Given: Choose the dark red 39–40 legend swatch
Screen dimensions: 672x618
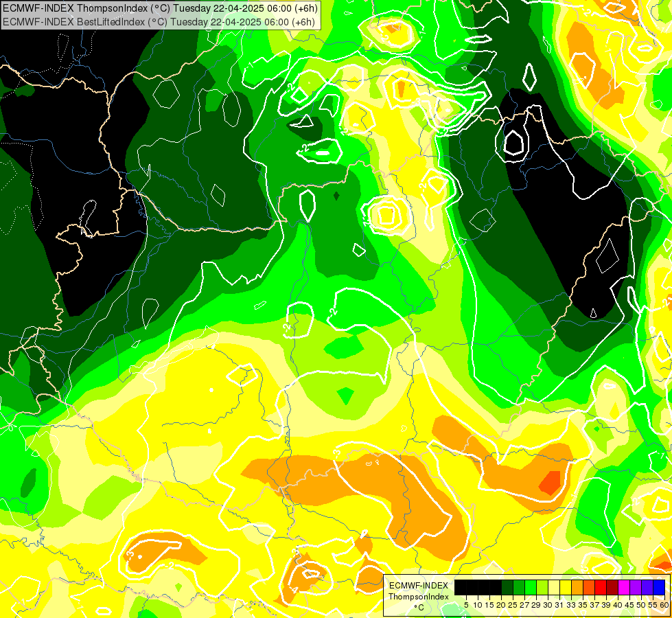Looking at the screenshot, I should 612,588.
